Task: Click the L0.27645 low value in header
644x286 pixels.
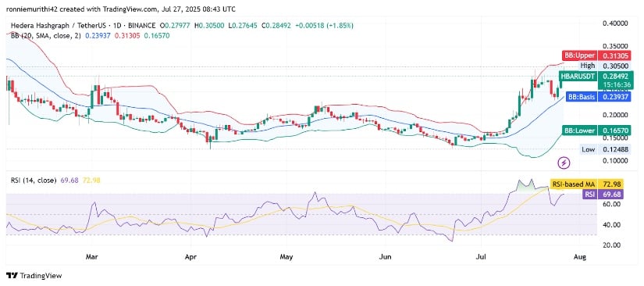Action: tap(243, 26)
